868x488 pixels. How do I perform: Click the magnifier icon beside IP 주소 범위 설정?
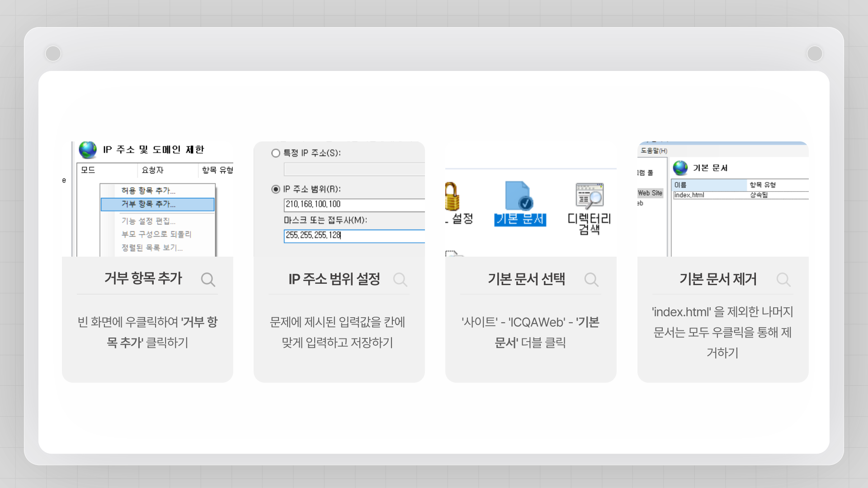[400, 280]
